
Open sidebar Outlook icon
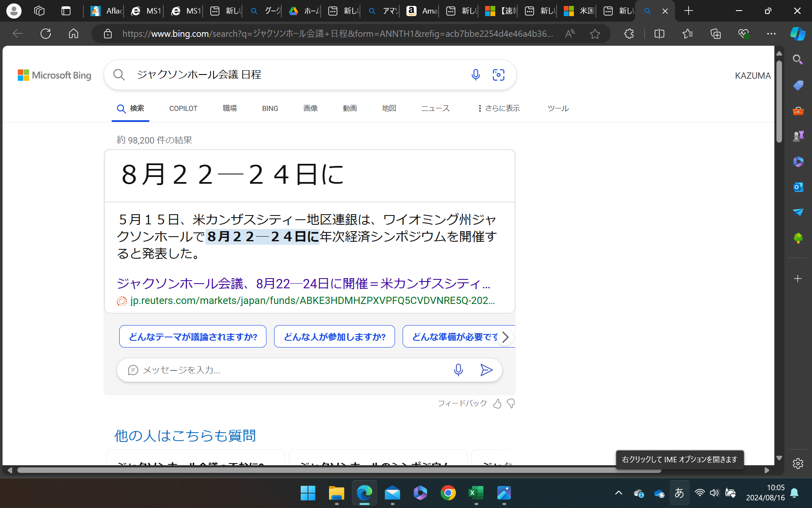pos(798,187)
